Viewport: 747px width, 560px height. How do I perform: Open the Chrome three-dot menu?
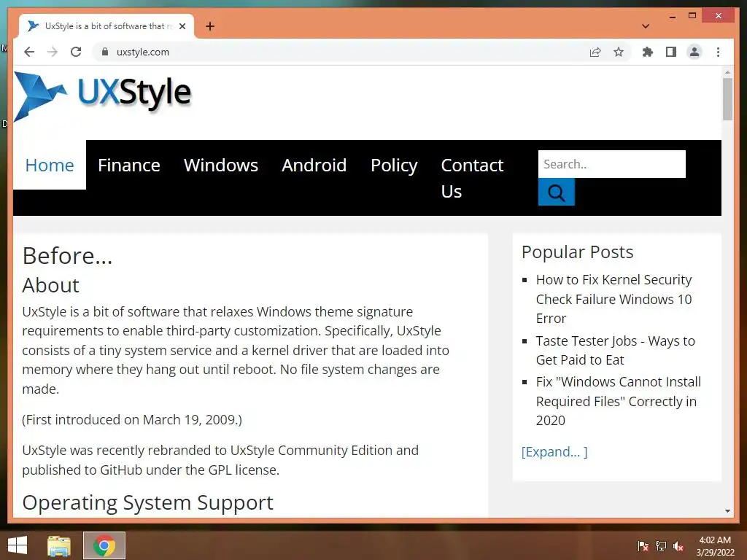(718, 52)
